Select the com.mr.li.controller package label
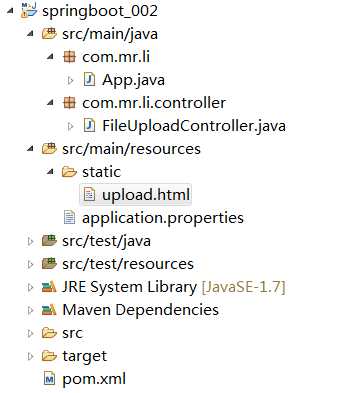361x393 pixels. click(x=154, y=103)
